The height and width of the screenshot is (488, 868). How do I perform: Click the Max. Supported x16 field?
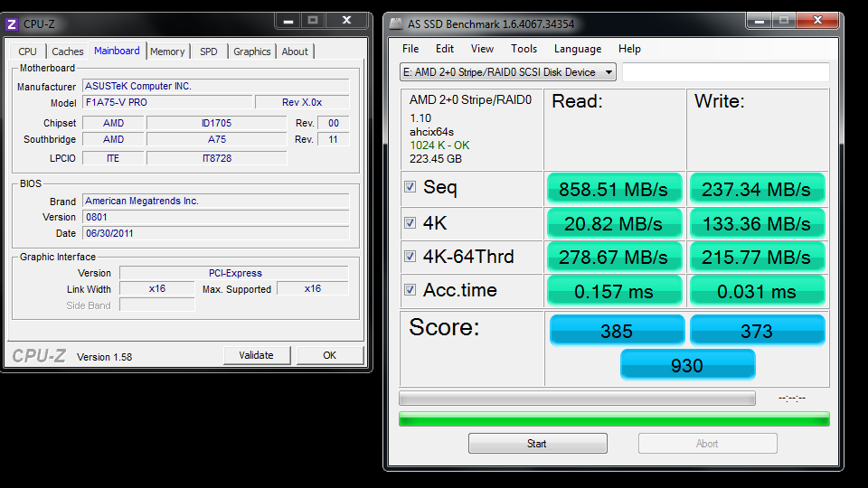coord(313,288)
